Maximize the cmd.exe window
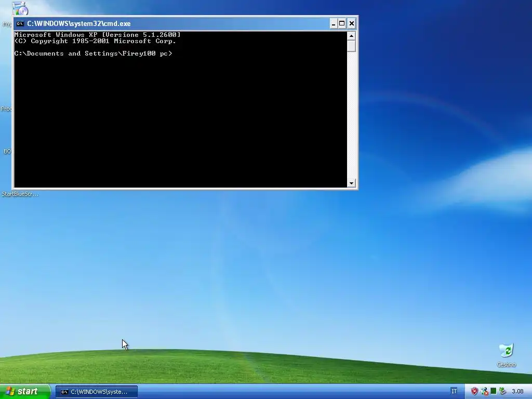Screen dimensions: 532x399 tap(342, 23)
